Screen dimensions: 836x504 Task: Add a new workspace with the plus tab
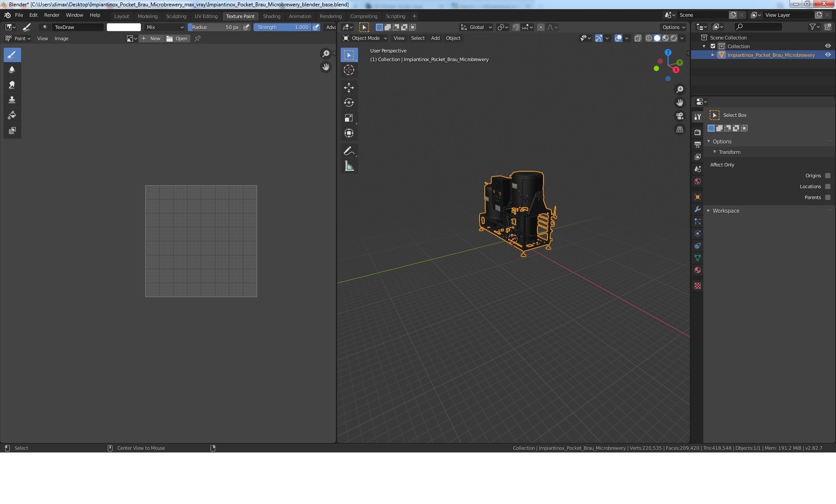414,16
